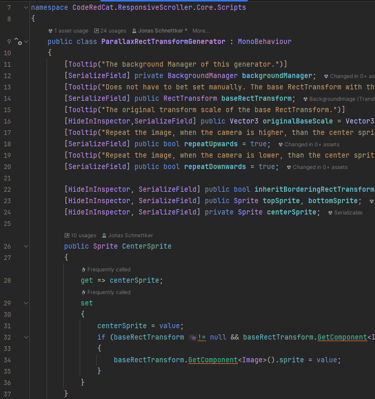Click line number 21 in the gutter
The width and height of the screenshot is (375, 399).
7,178
